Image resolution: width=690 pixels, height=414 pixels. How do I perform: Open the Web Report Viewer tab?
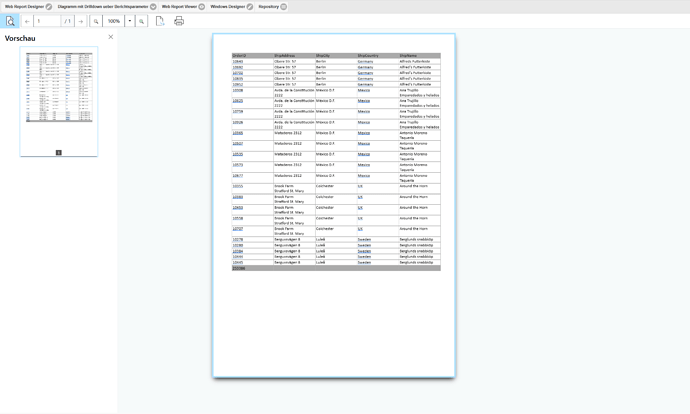pos(180,6)
